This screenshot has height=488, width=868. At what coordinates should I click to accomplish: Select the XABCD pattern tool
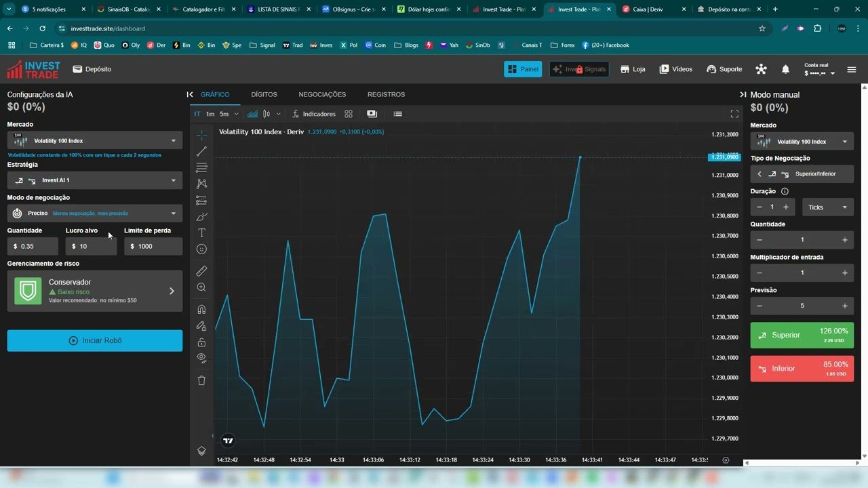pyautogui.click(x=201, y=184)
